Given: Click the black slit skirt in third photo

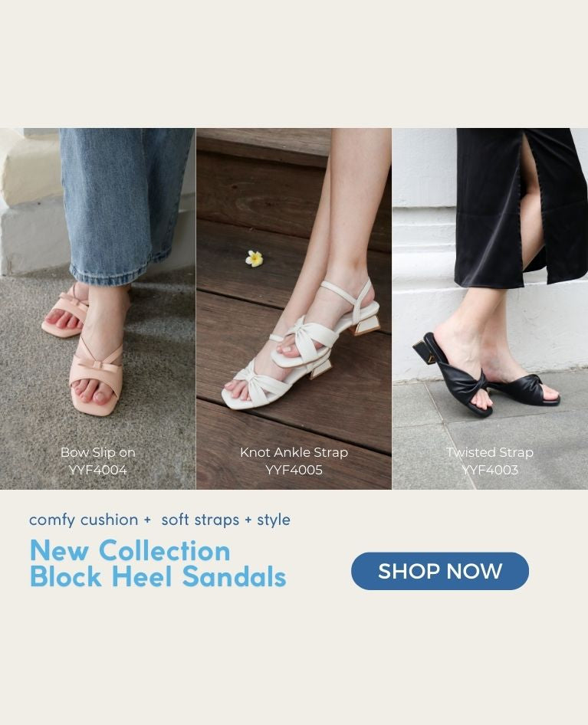Looking at the screenshot, I should click(521, 207).
